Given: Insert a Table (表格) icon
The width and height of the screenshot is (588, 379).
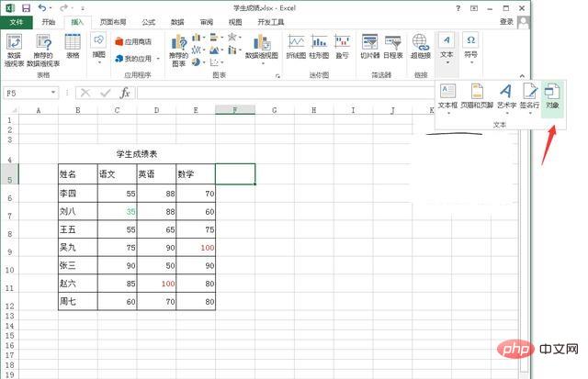Looking at the screenshot, I should (73, 47).
